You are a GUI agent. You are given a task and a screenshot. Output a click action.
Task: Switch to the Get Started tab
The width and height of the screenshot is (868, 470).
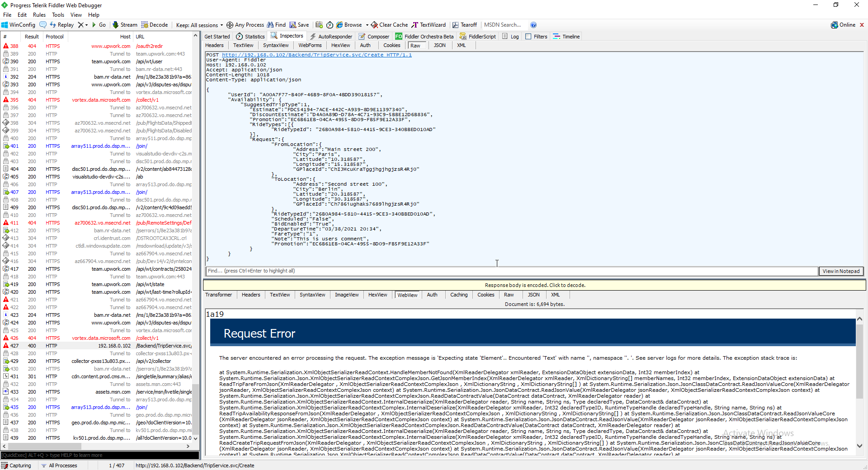point(217,37)
